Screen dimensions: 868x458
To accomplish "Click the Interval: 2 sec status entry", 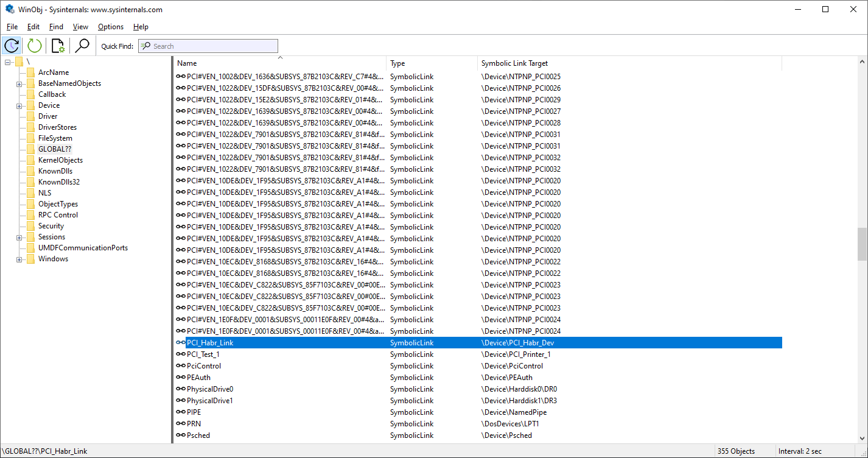I will click(x=800, y=451).
